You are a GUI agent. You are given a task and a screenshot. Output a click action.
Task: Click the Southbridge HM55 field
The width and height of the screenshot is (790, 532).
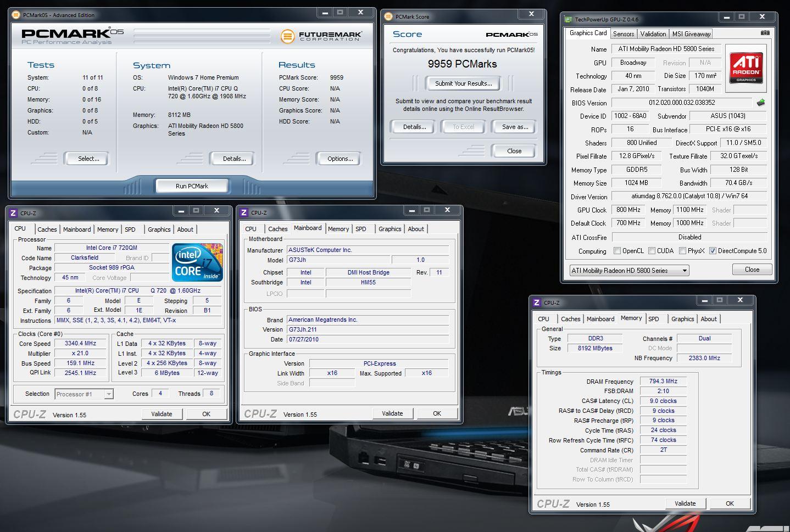point(368,282)
